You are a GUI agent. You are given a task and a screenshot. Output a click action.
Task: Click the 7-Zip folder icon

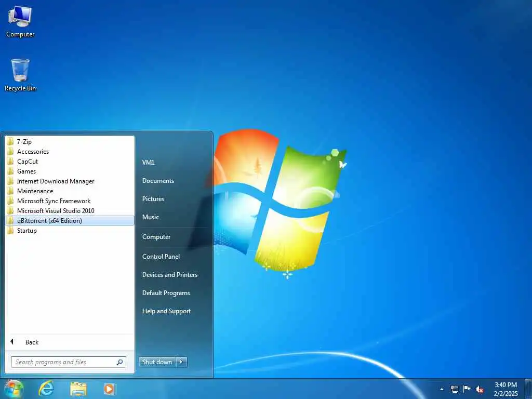[x=10, y=142]
